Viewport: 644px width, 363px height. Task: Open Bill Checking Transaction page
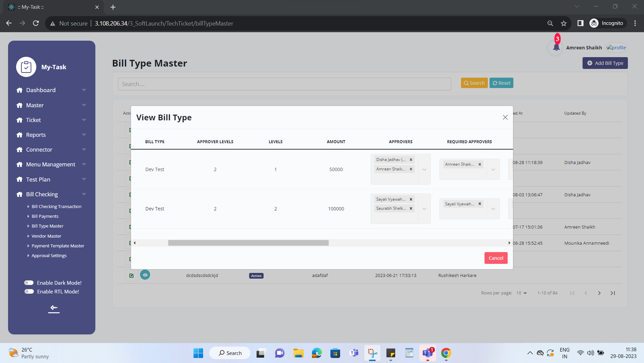56,207
